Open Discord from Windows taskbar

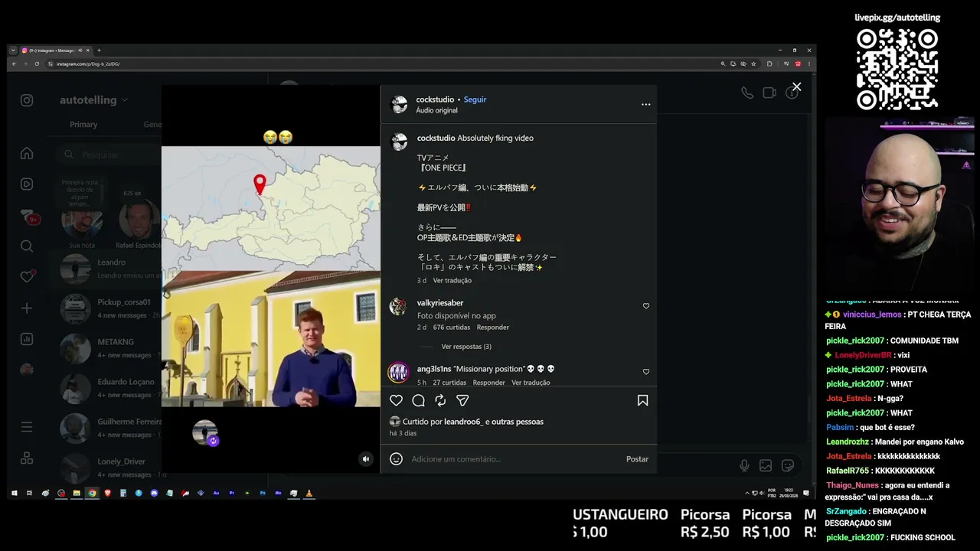pos(154,494)
